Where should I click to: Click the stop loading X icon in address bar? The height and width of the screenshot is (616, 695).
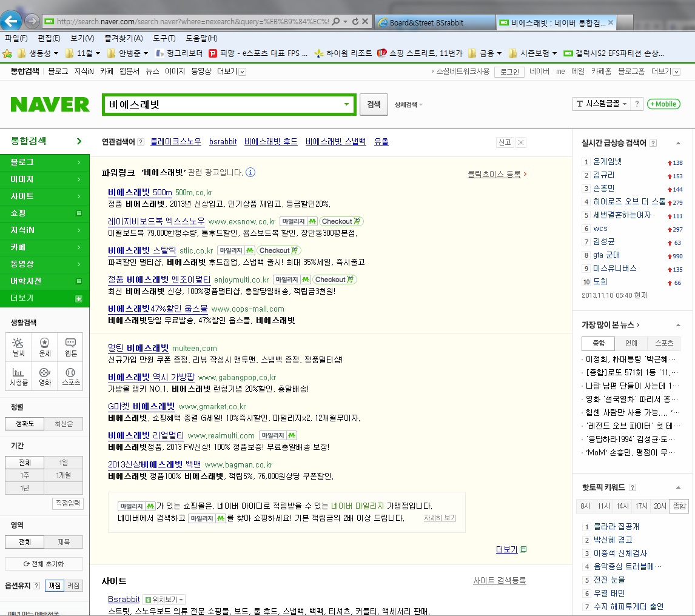pyautogui.click(x=365, y=21)
